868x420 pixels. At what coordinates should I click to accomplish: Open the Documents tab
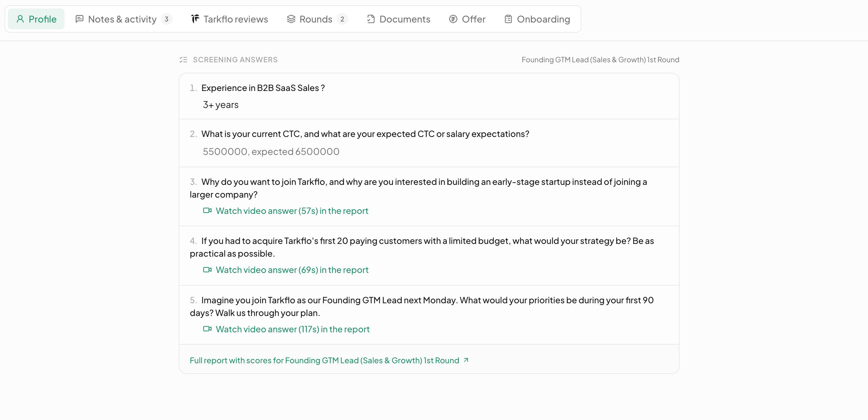[x=398, y=19]
